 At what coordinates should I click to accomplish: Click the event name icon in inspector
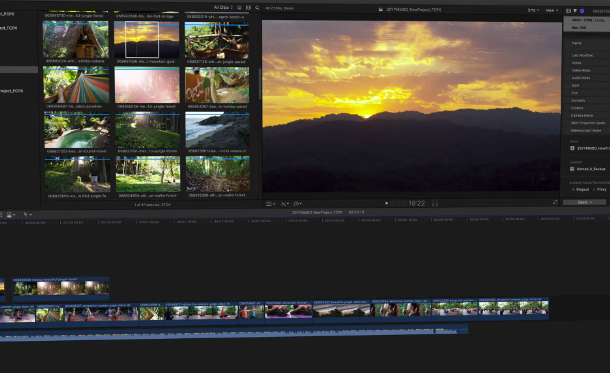(x=572, y=148)
